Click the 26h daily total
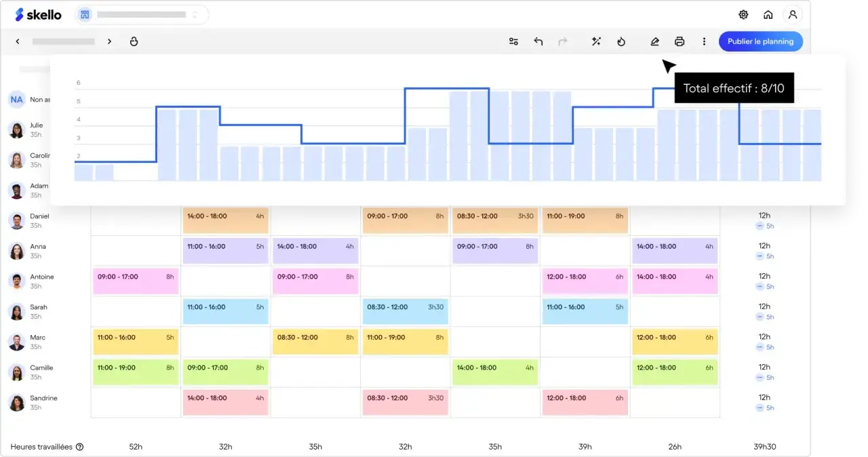 (x=675, y=447)
